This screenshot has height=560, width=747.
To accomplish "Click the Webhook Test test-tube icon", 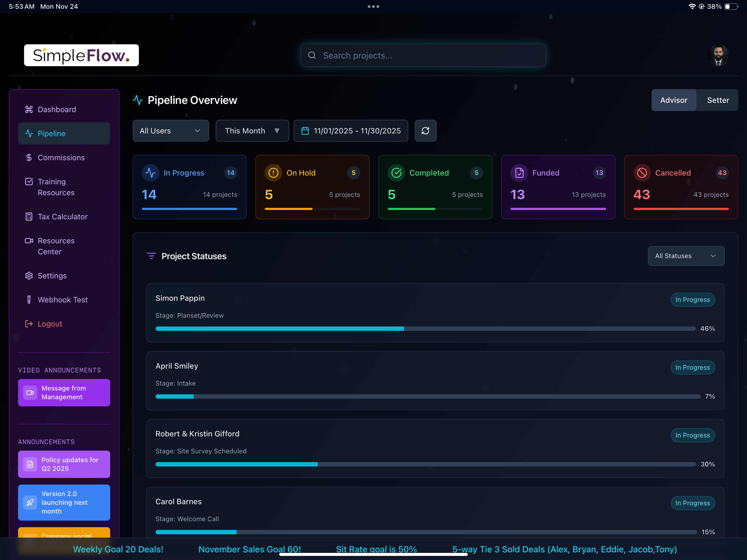I will (29, 300).
